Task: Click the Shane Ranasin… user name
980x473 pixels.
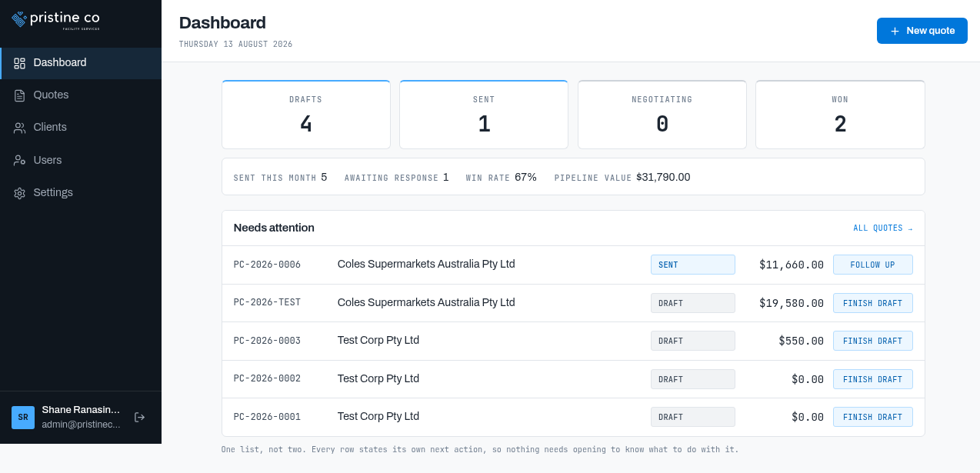Action: click(x=81, y=410)
